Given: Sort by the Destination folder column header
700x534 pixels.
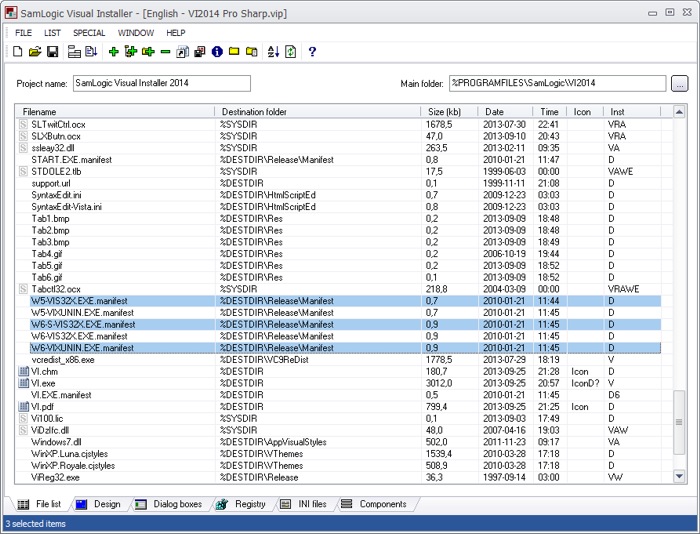Looking at the screenshot, I should [x=318, y=112].
